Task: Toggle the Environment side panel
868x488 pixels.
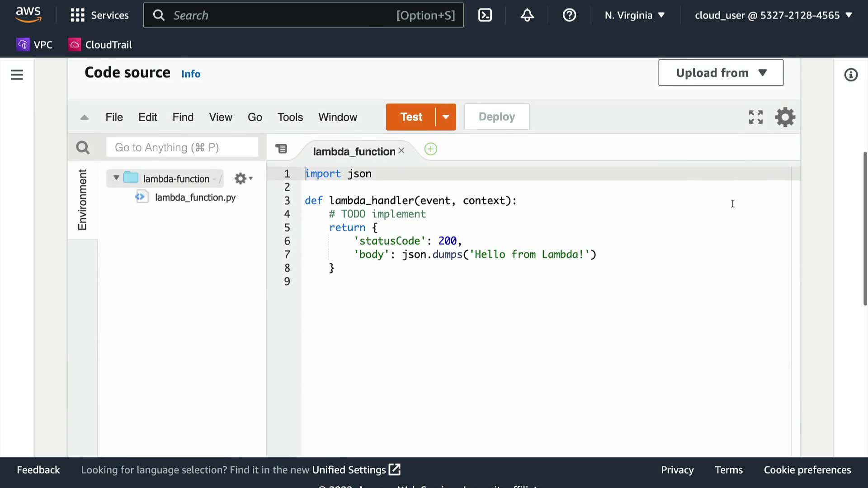Action: click(x=82, y=199)
